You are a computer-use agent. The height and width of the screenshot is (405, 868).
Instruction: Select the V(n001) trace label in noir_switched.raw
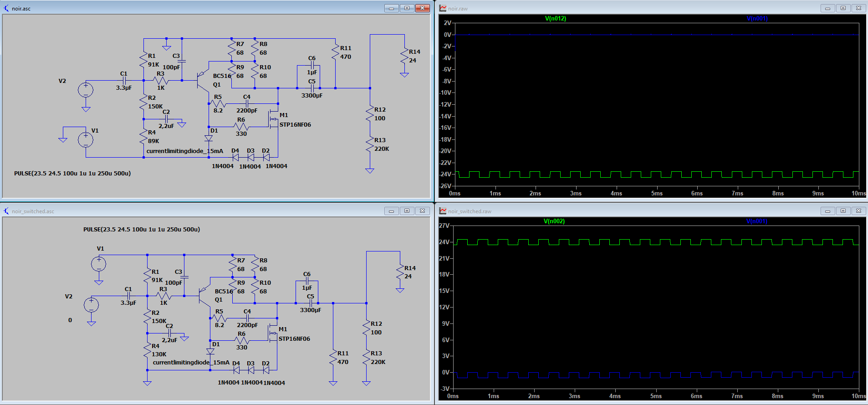click(x=756, y=221)
